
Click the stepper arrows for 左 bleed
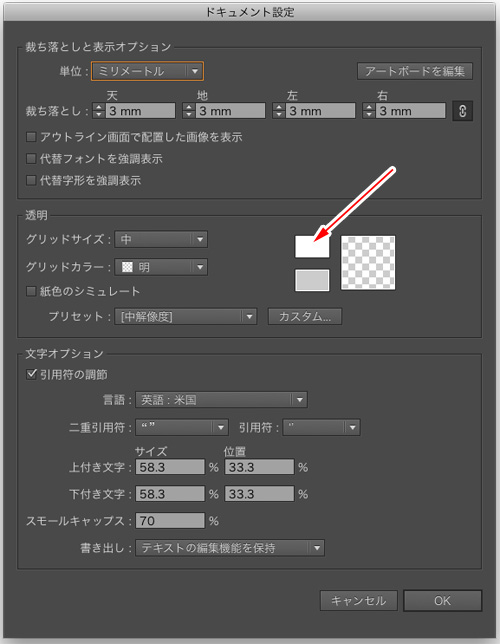coord(279,111)
